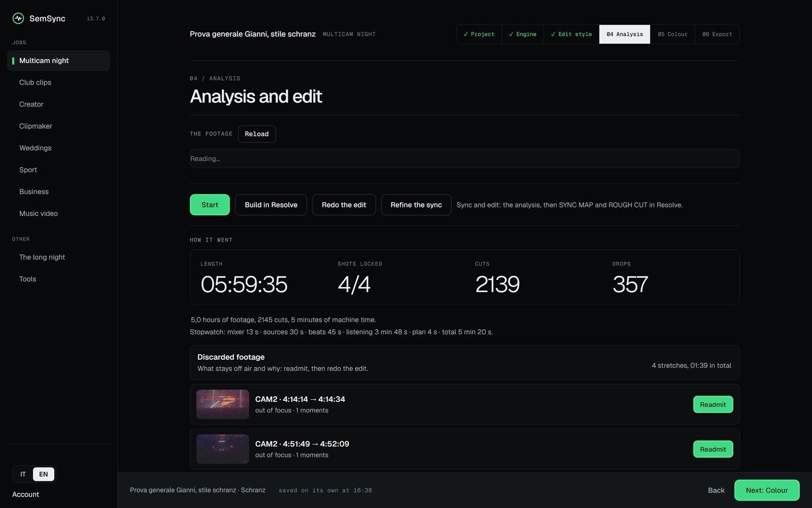Open Tools in the sidebar
The width and height of the screenshot is (812, 508).
tap(58, 279)
